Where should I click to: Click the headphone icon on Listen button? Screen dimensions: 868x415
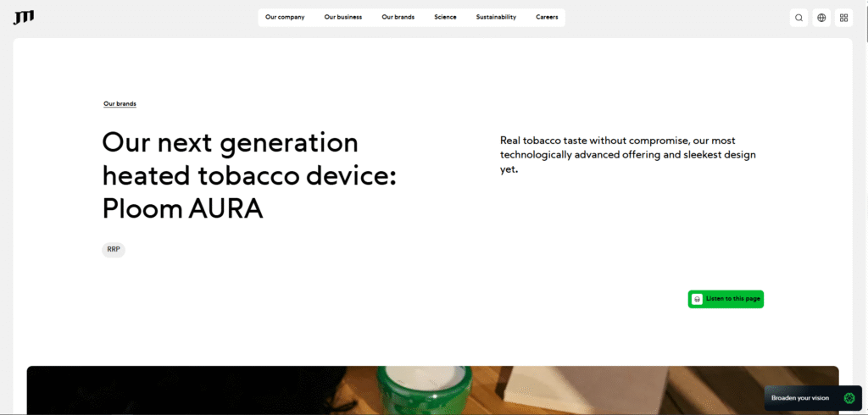point(697,299)
